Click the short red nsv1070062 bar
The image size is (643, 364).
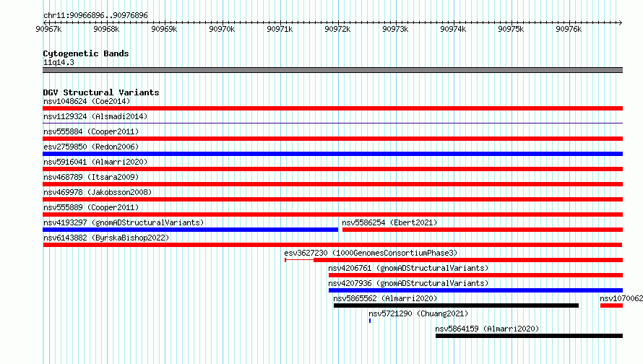click(611, 305)
